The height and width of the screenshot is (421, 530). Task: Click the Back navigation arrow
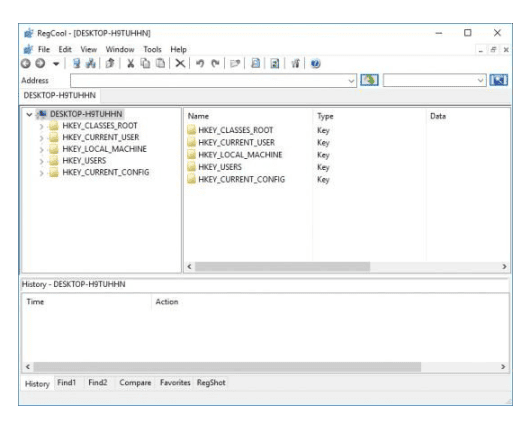click(x=26, y=64)
